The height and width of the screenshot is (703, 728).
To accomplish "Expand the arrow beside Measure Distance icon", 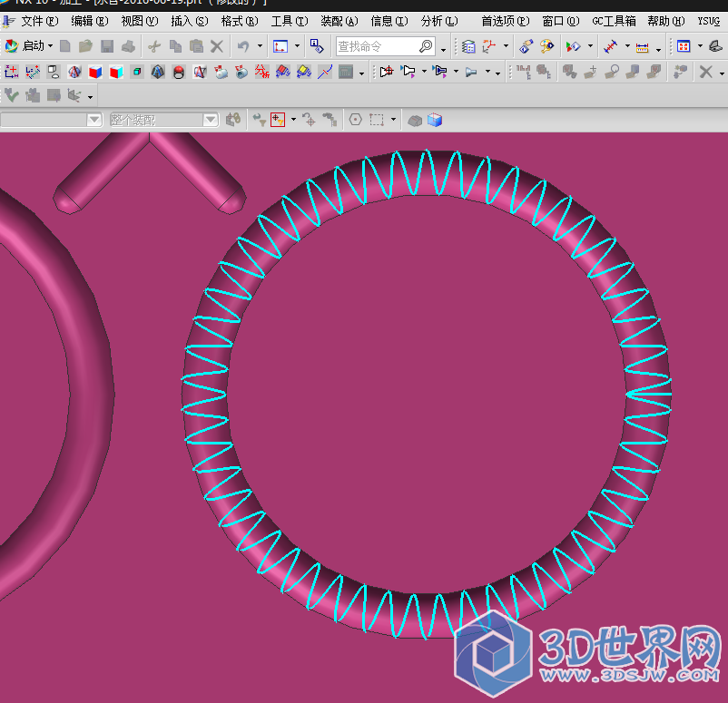I will point(627,46).
